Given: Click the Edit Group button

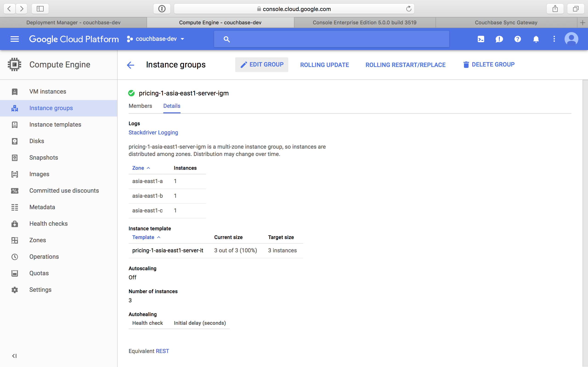Looking at the screenshot, I should [x=262, y=64].
